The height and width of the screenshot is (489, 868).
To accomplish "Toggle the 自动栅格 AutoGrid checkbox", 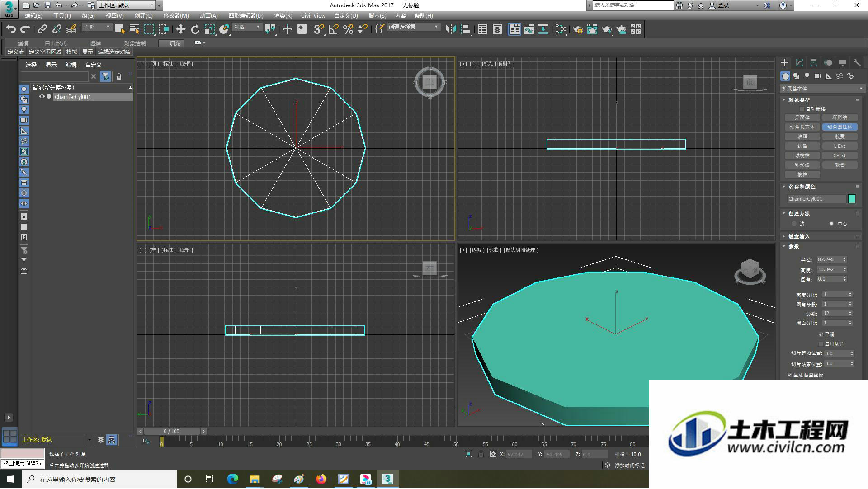I will (802, 109).
